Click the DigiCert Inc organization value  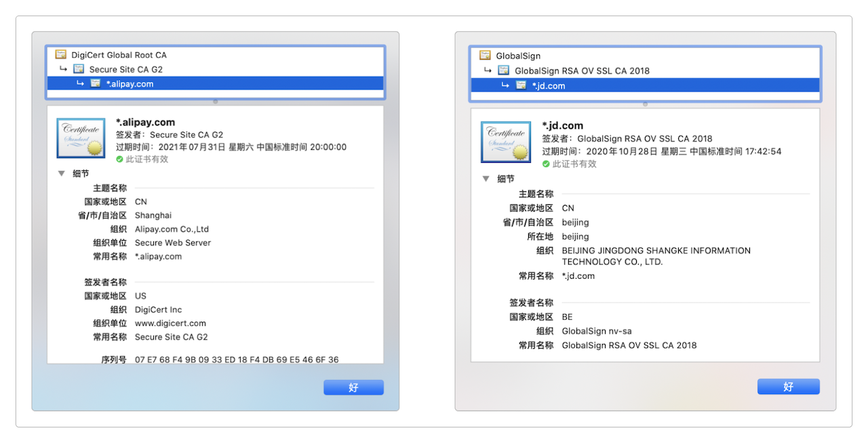tap(159, 310)
